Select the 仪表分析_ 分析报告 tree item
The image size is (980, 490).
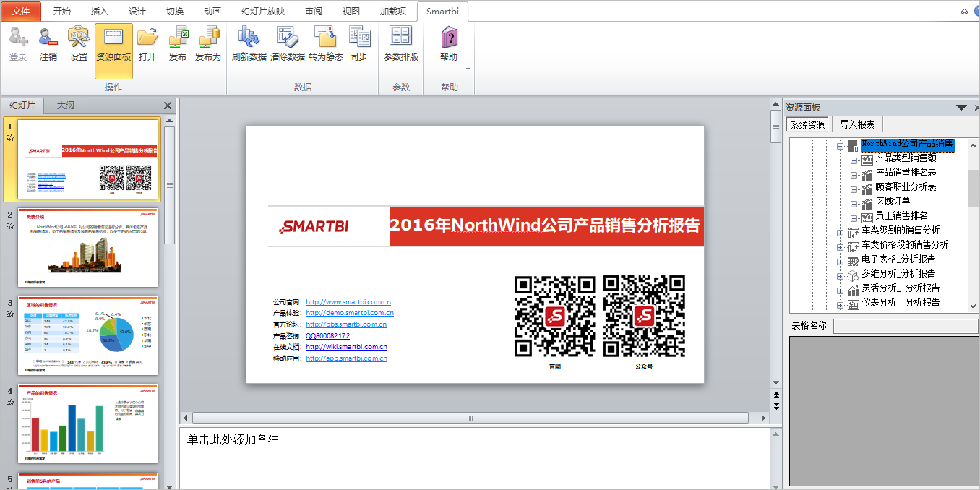(x=901, y=303)
